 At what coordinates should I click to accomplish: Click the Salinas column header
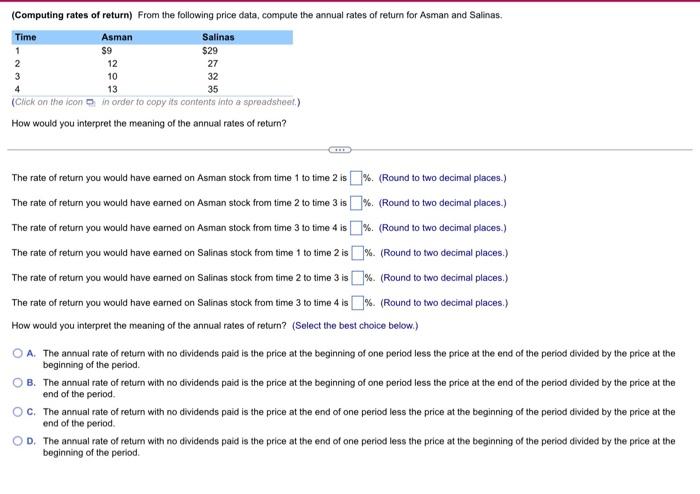point(218,37)
